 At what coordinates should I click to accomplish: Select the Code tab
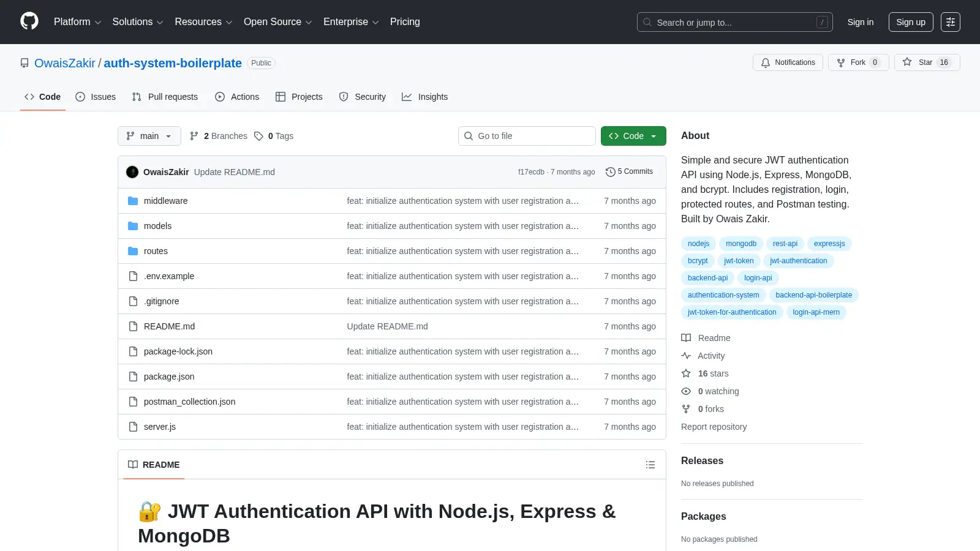click(43, 97)
